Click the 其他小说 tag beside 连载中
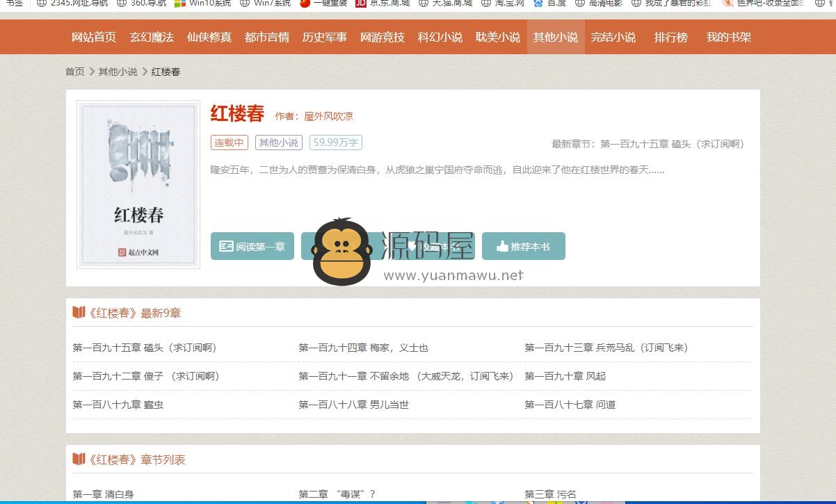Image resolution: width=836 pixels, height=504 pixels. (x=278, y=143)
